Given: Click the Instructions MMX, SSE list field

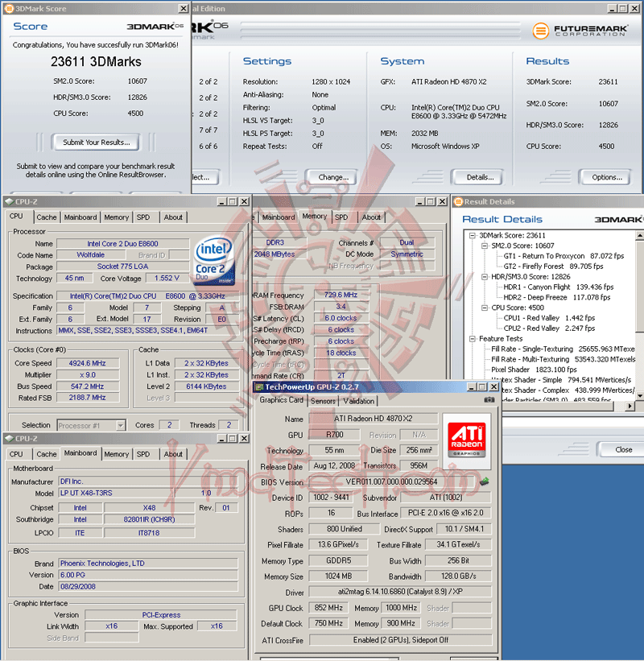Looking at the screenshot, I should pos(148,330).
